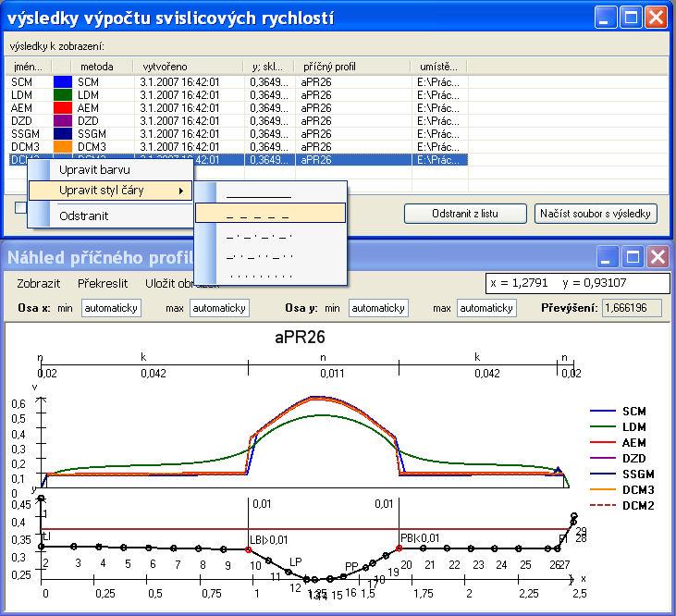676x616 pixels.
Task: Select 'Odstranit' in context menu
Action: pos(110,216)
